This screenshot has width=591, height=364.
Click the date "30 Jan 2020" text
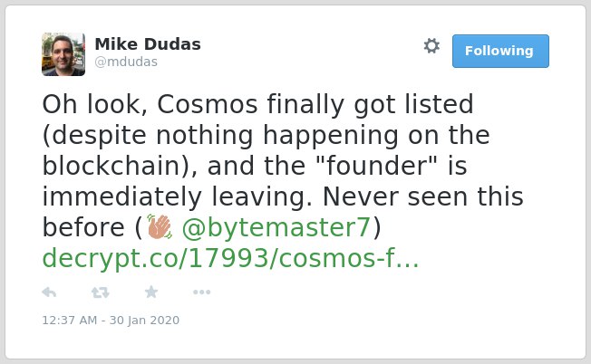pos(144,321)
